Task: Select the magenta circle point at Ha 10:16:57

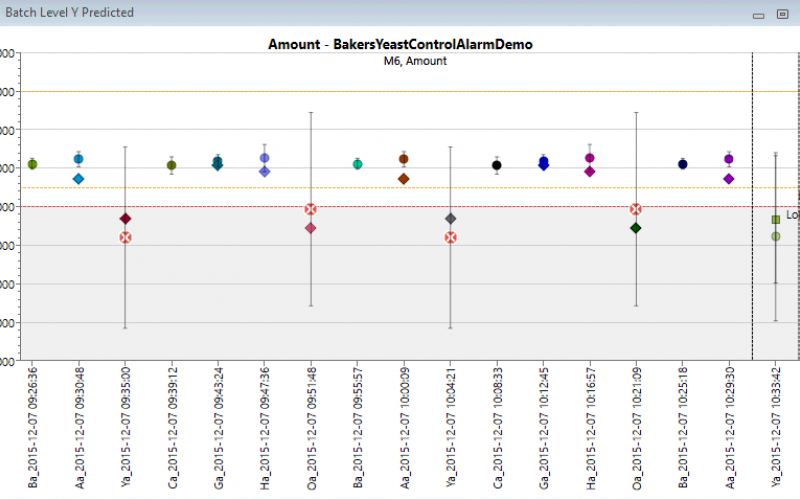Action: 590,158
